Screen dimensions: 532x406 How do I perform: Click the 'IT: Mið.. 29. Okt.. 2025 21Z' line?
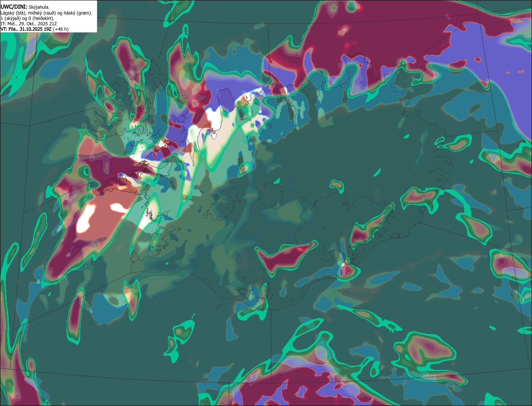29,24
